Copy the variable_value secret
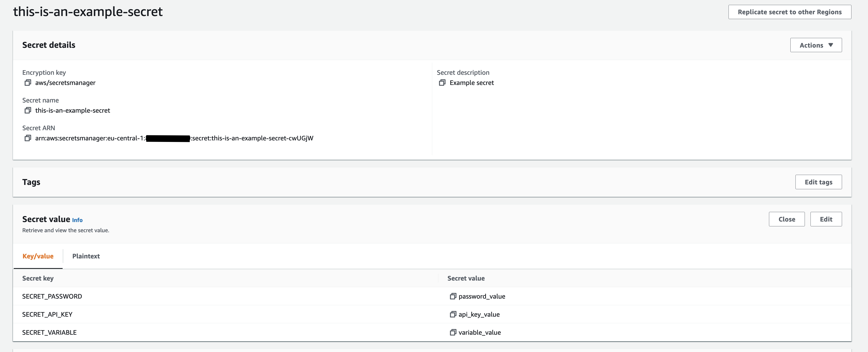This screenshot has width=868, height=352. 453,332
